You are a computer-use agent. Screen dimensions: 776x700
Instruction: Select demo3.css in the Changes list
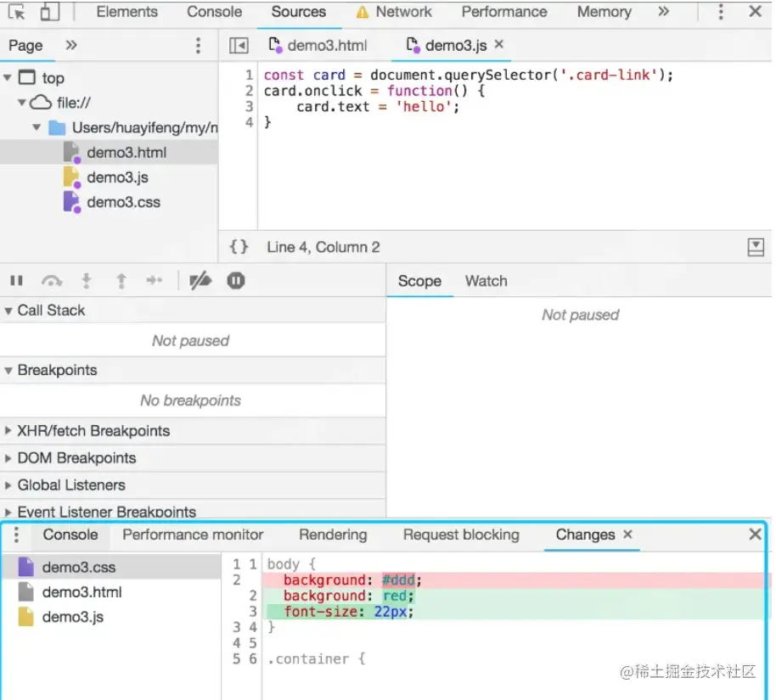click(111, 567)
